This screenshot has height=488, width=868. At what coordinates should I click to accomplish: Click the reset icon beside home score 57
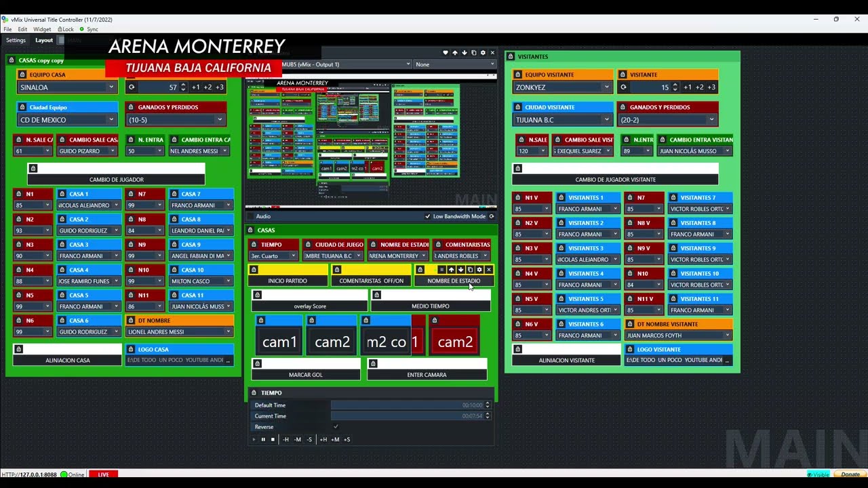click(x=131, y=87)
